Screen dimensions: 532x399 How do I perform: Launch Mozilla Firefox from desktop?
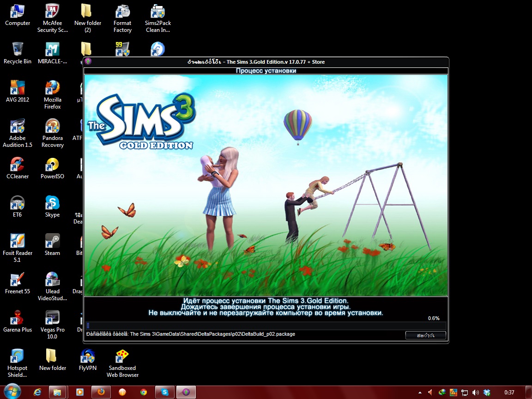point(52,95)
